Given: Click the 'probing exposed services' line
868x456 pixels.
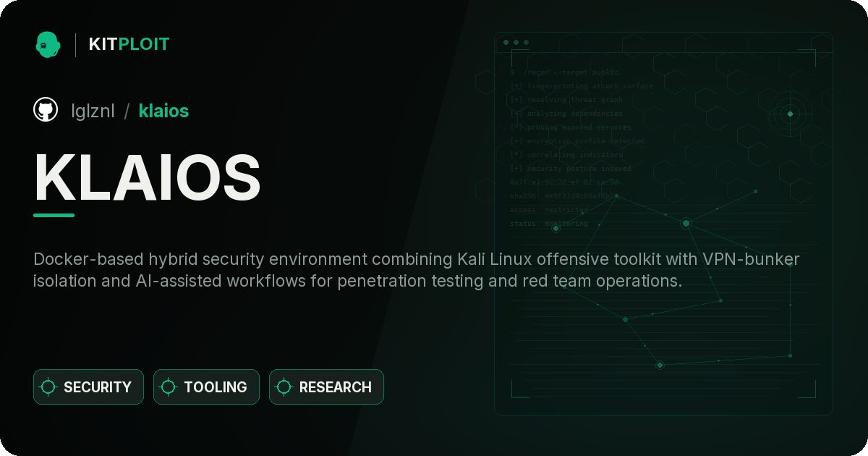Looking at the screenshot, I should coord(571,127).
